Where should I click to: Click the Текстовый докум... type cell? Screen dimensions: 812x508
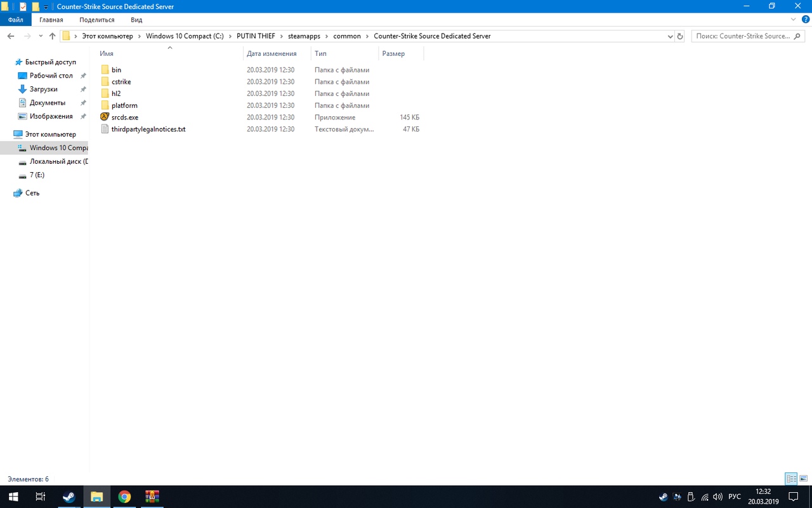[x=344, y=129]
